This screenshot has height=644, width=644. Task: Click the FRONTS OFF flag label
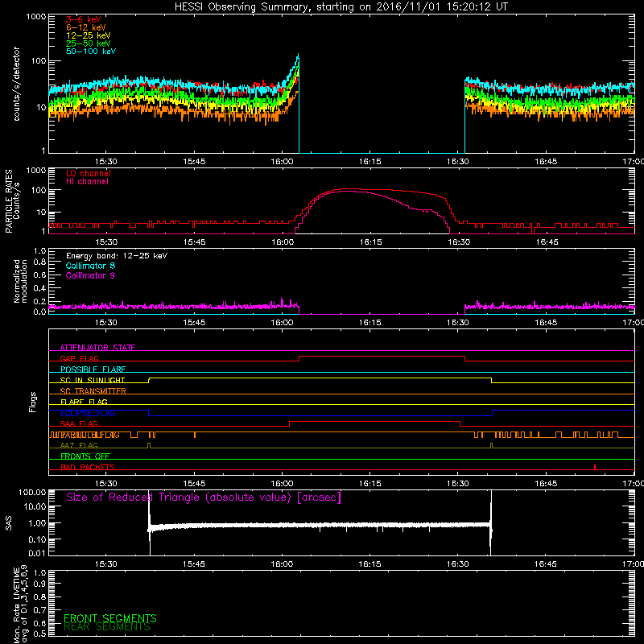(85, 456)
